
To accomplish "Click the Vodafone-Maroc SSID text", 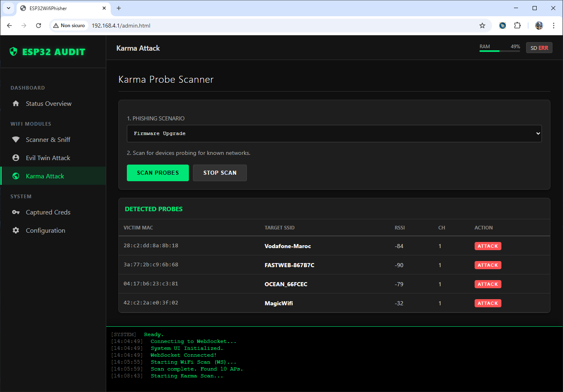I will point(288,246).
